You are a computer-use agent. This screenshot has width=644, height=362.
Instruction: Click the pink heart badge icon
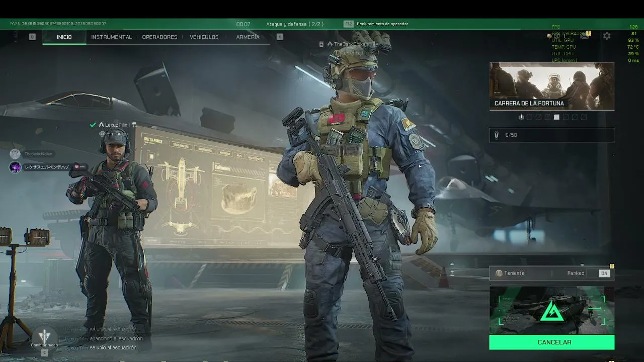[x=77, y=166]
